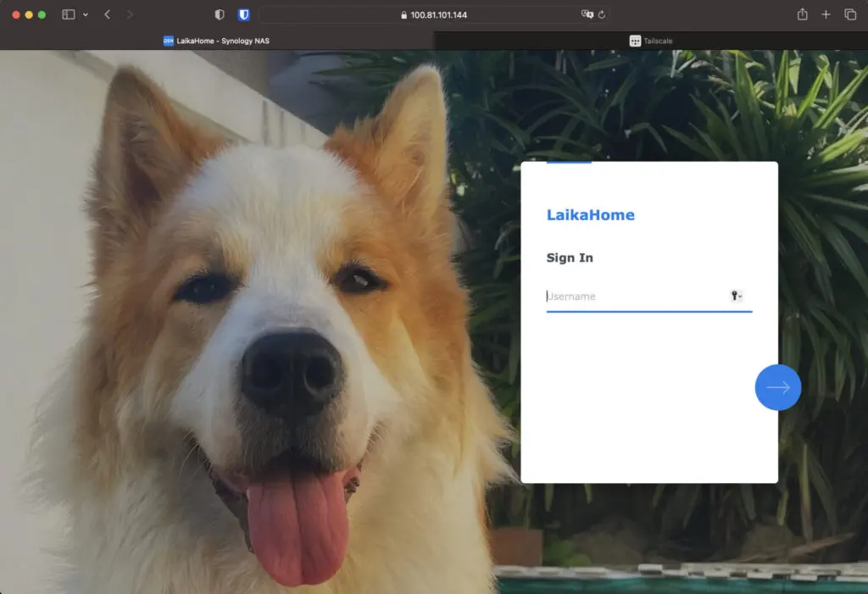Click the forward navigation arrow
The image size is (868, 594).
click(130, 14)
